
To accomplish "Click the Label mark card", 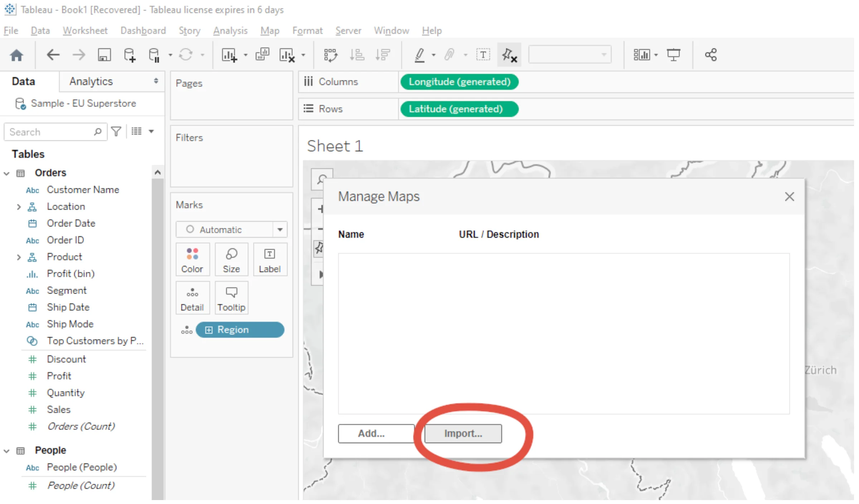I will tap(270, 260).
